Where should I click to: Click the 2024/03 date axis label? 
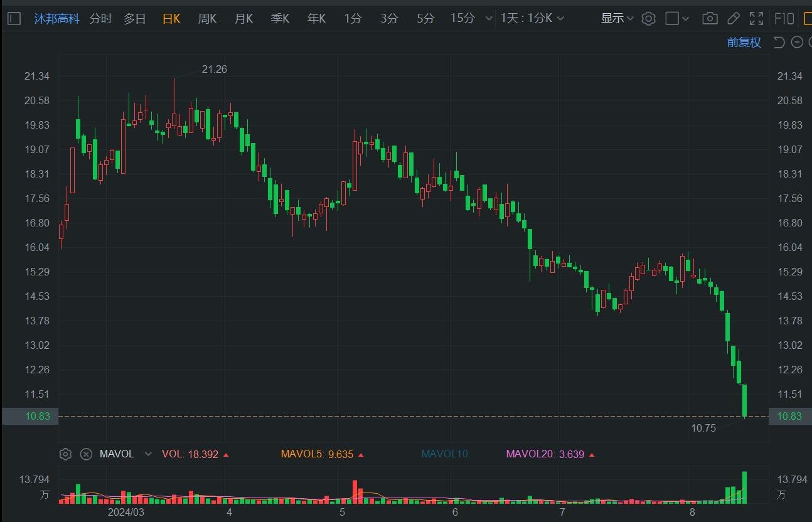126,512
